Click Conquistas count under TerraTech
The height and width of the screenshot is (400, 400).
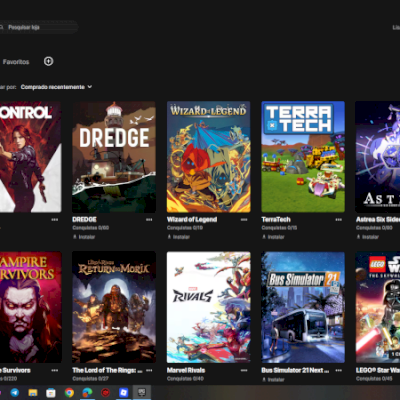[x=279, y=228]
